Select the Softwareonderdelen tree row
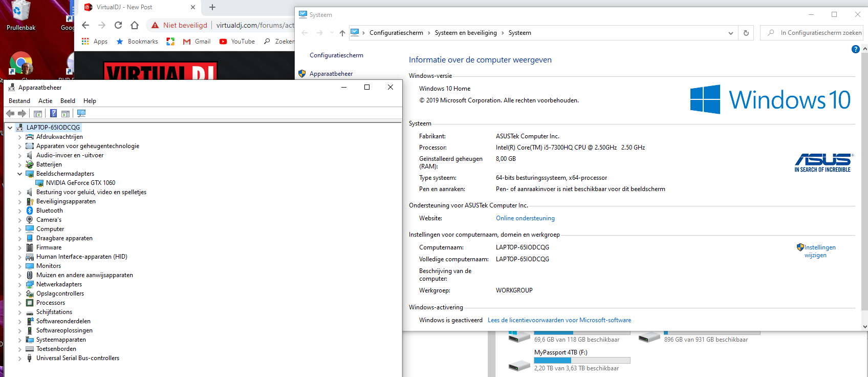 [63, 321]
